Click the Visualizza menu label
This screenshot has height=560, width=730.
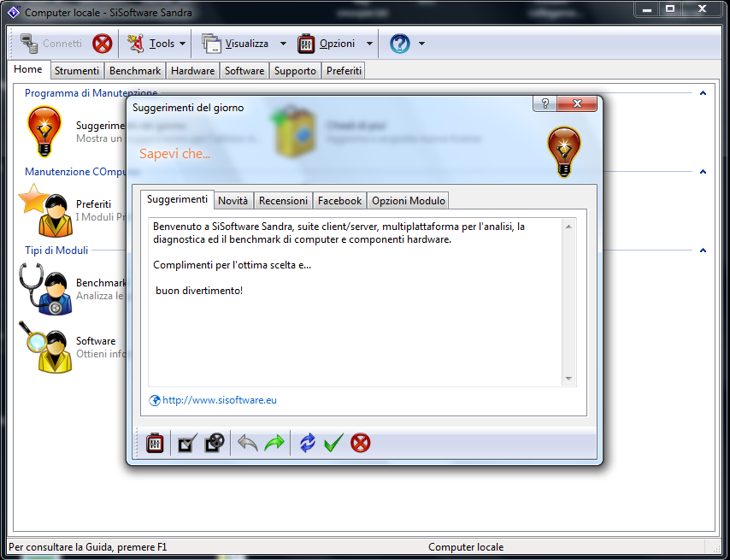pos(247,44)
